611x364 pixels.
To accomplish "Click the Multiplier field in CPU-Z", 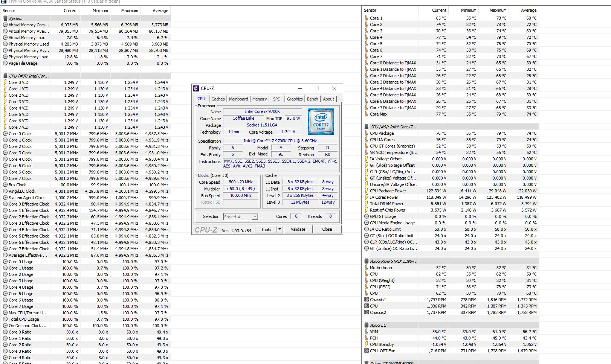I will click(241, 189).
